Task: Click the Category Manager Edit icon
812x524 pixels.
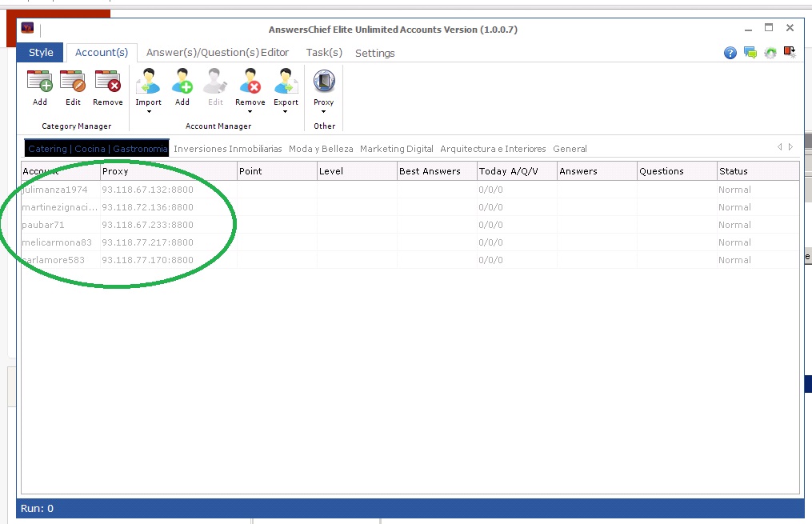Action: coord(73,82)
